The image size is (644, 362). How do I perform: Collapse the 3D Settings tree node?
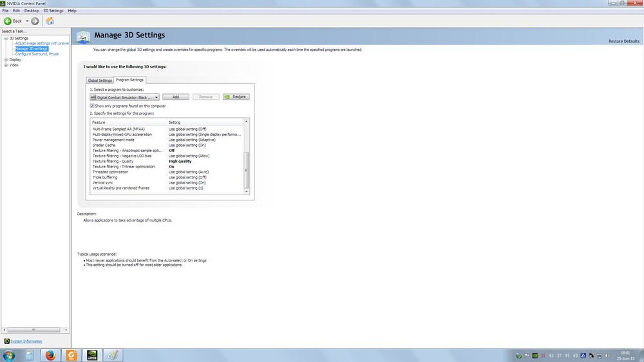pyautogui.click(x=6, y=38)
